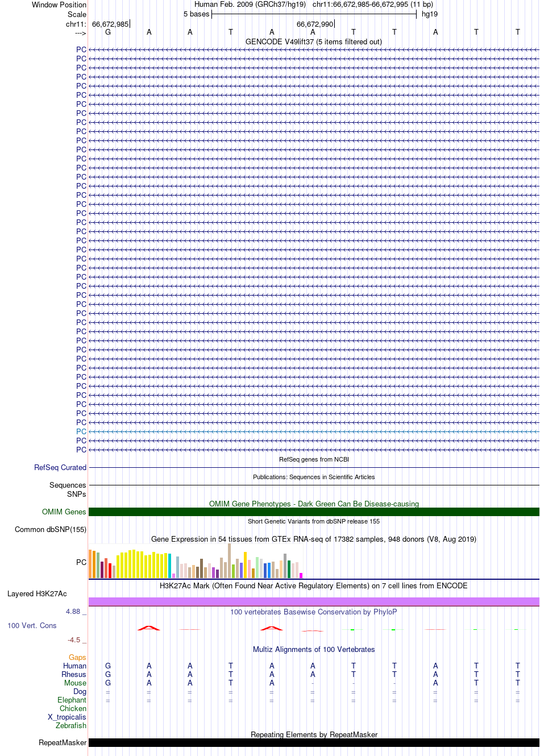540x756 pixels.
Task: Click the 100 Vert. Cons label
Action: tap(32, 625)
